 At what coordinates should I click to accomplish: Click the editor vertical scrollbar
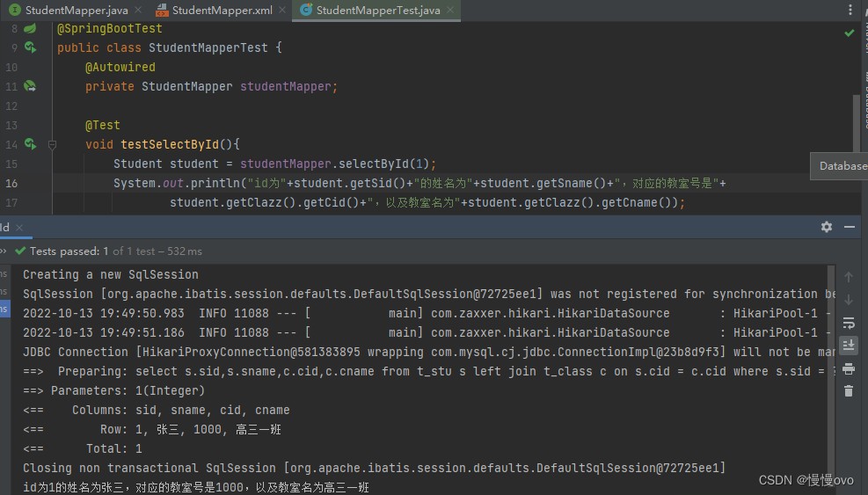(x=857, y=125)
